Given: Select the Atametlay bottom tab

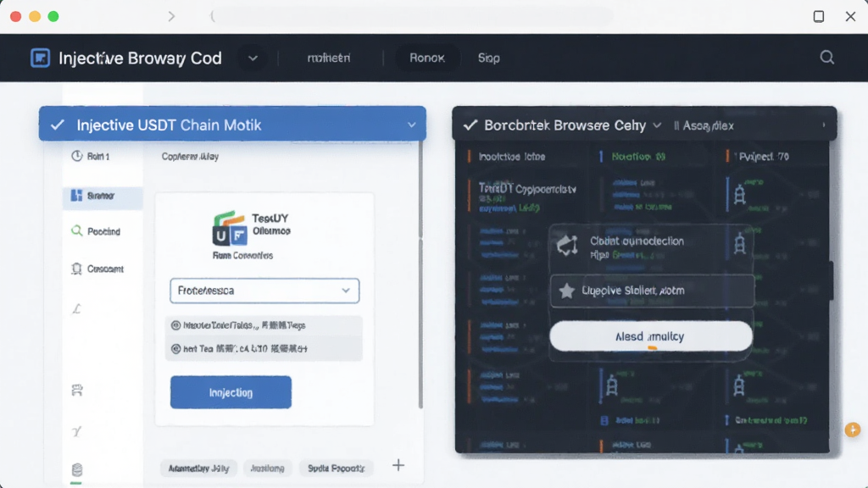Looking at the screenshot, I should 198,469.
